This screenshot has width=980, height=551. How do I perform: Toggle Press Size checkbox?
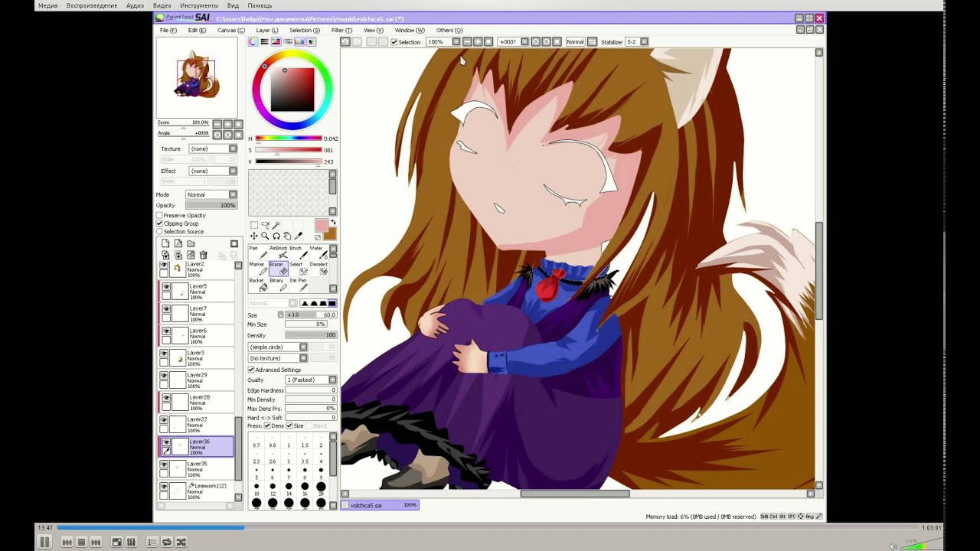[x=290, y=425]
